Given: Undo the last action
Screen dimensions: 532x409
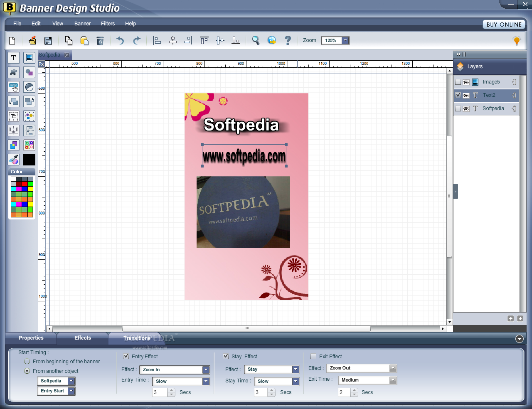Looking at the screenshot, I should (120, 40).
